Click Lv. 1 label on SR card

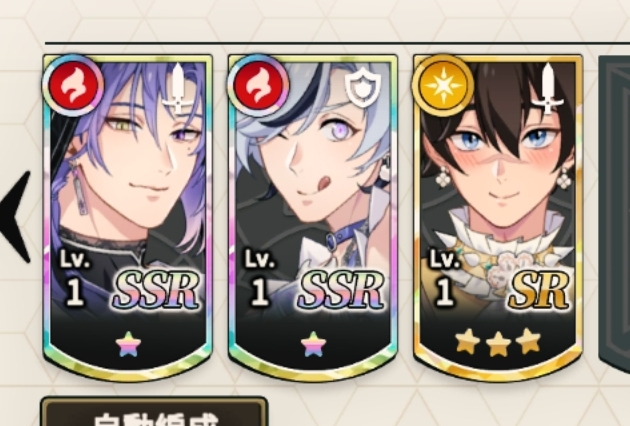[x=445, y=278]
